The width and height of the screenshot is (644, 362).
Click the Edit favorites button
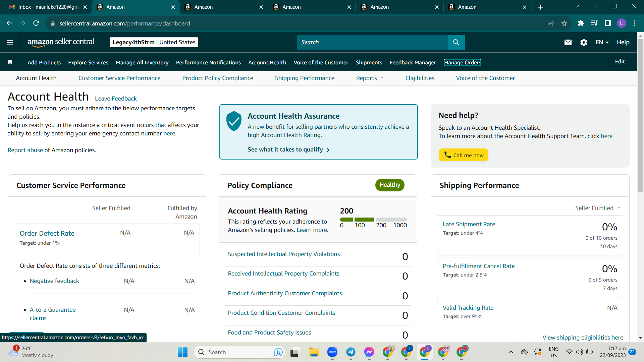coord(620,62)
